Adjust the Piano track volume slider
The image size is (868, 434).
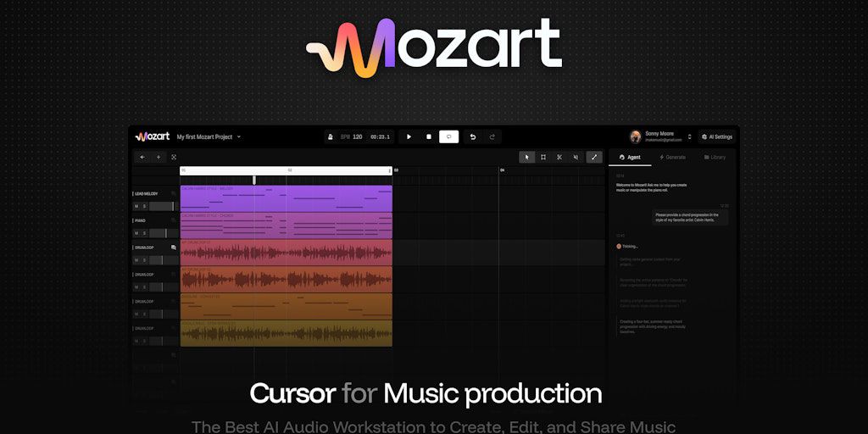pos(162,233)
